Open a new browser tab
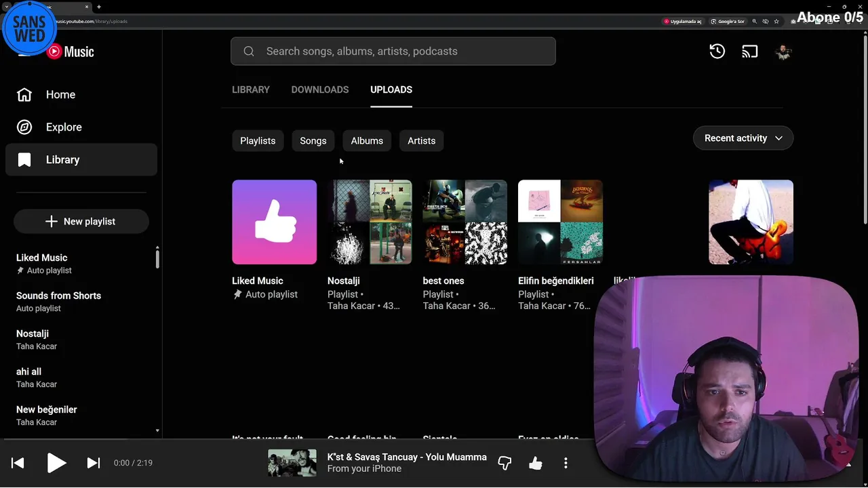868x488 pixels. (99, 7)
